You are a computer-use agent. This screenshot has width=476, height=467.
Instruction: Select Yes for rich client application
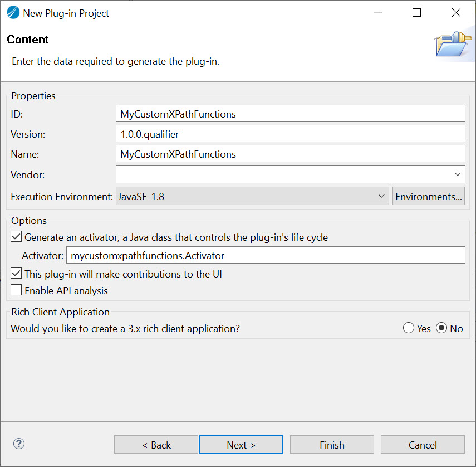point(409,328)
